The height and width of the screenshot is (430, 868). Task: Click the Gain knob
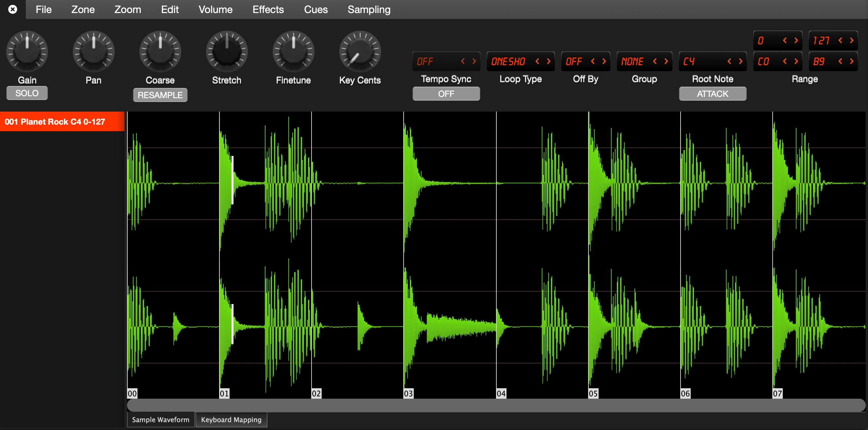(x=27, y=52)
